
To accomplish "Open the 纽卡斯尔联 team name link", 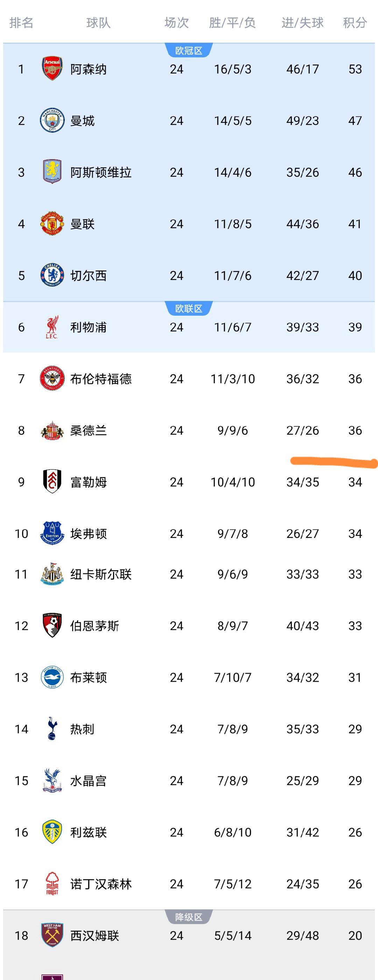I will (101, 574).
